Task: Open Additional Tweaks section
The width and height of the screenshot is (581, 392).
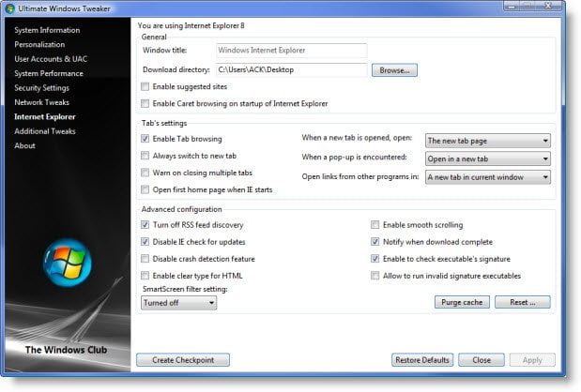Action: click(x=45, y=131)
